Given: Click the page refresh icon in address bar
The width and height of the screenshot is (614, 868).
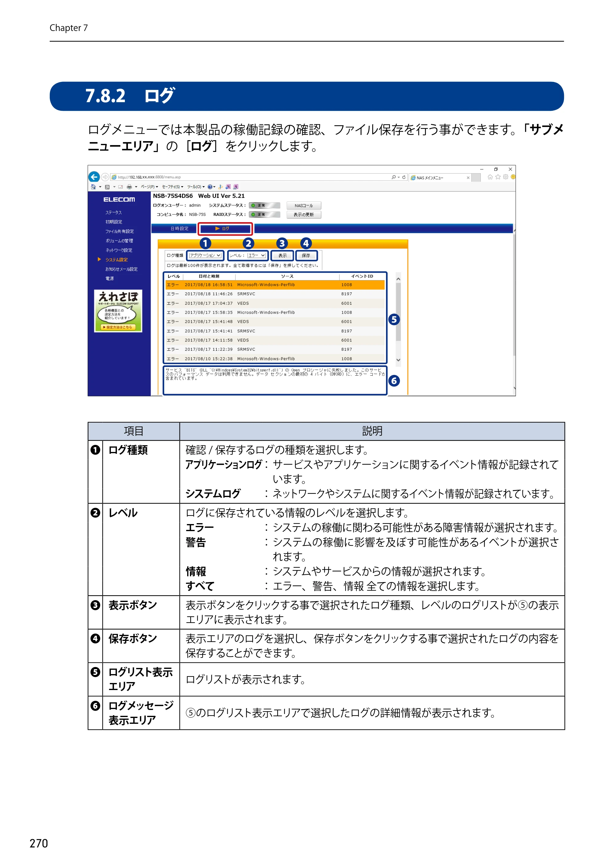Looking at the screenshot, I should (404, 177).
